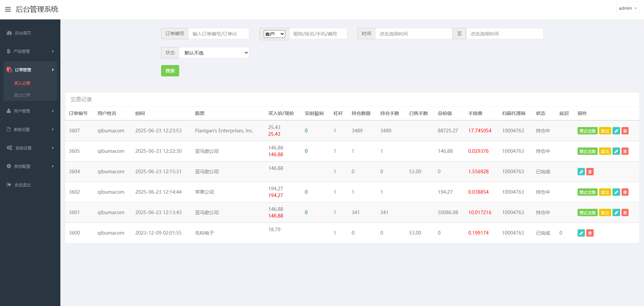Open the admin user dropdown
The width and height of the screenshot is (644, 306).
627,8
